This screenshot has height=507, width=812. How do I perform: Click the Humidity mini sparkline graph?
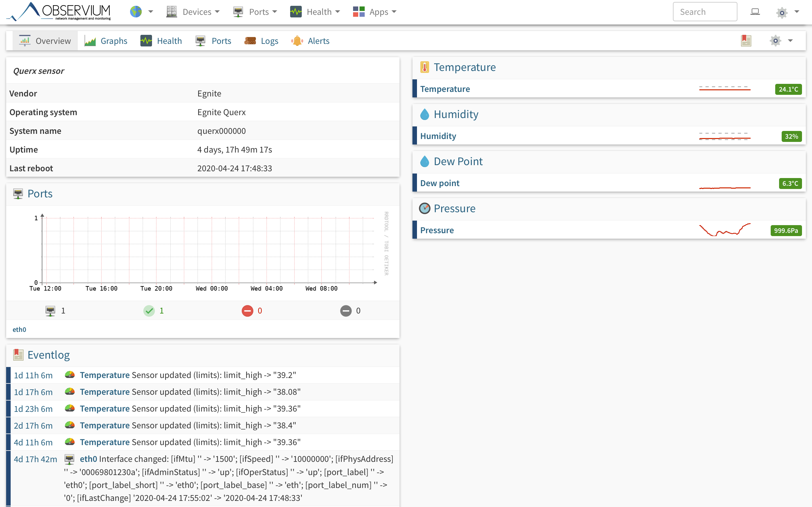click(725, 136)
